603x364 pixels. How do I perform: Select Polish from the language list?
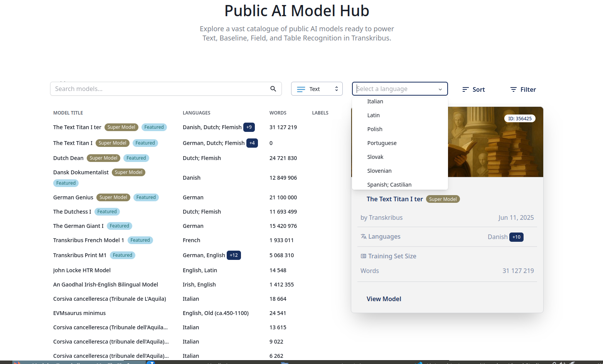(x=375, y=129)
